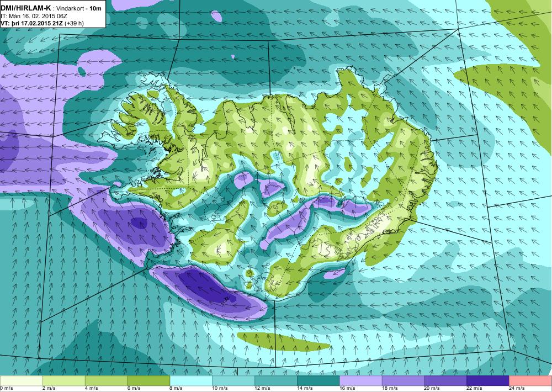Click the "18 m/s" legend label
The height and width of the screenshot is (392, 552).
pos(390,389)
